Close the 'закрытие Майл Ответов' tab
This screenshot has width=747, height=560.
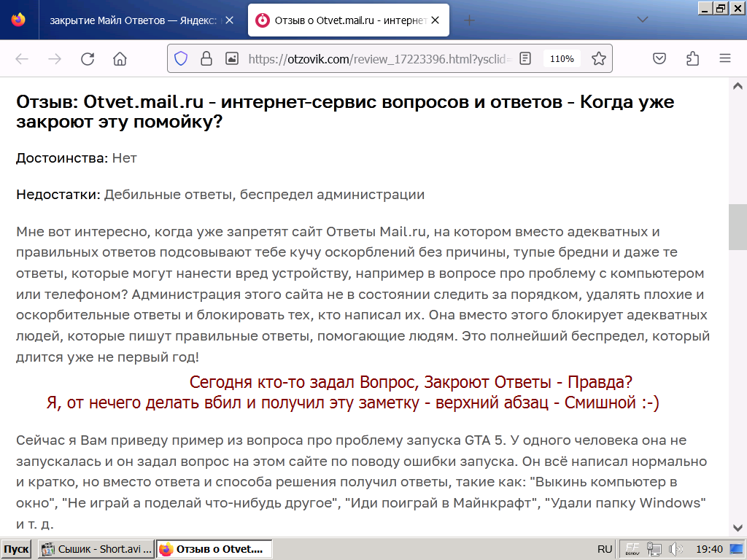(229, 20)
